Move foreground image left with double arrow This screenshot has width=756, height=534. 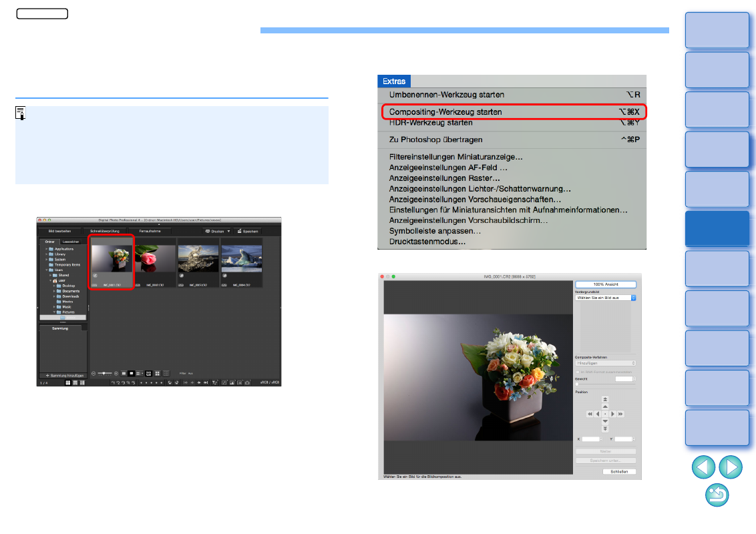[590, 414]
